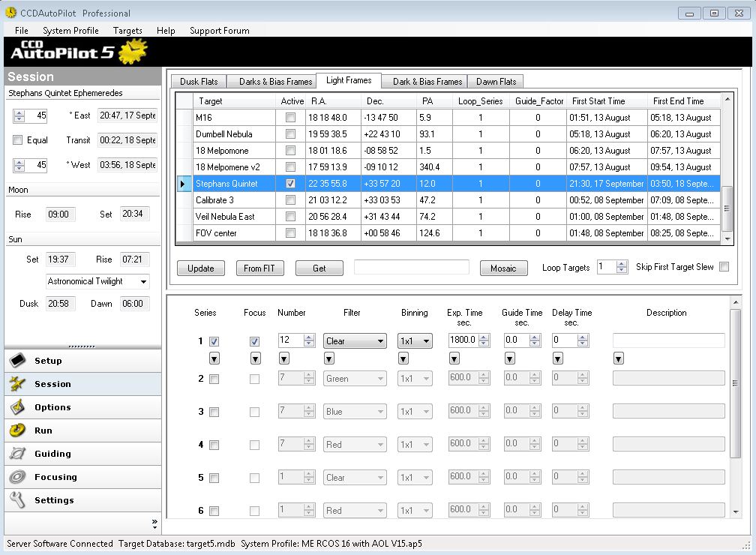Adjust the Loop Targets stepper
The image size is (756, 555).
click(x=622, y=267)
